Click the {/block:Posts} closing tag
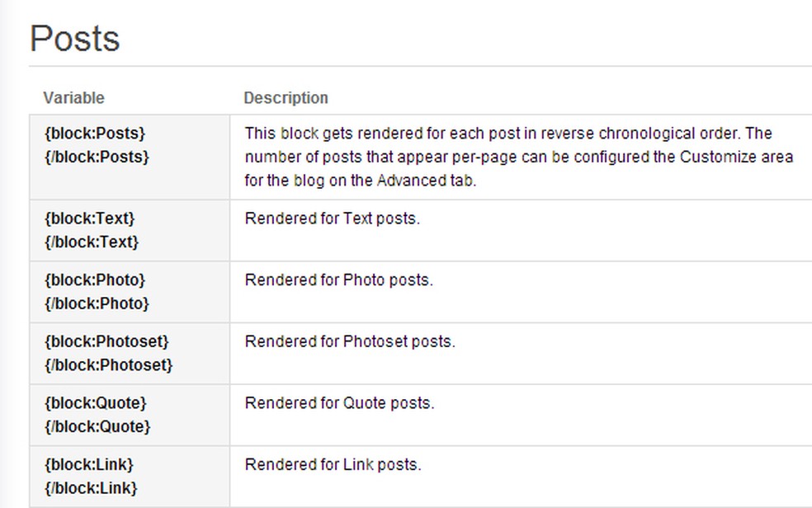 click(97, 157)
